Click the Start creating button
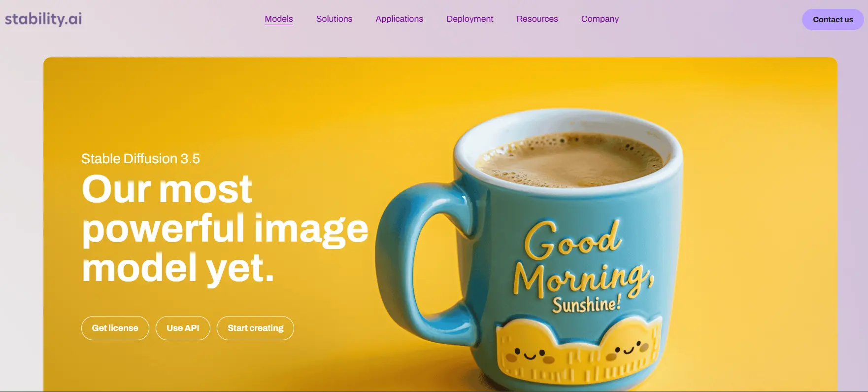This screenshot has width=868, height=392. (x=255, y=328)
